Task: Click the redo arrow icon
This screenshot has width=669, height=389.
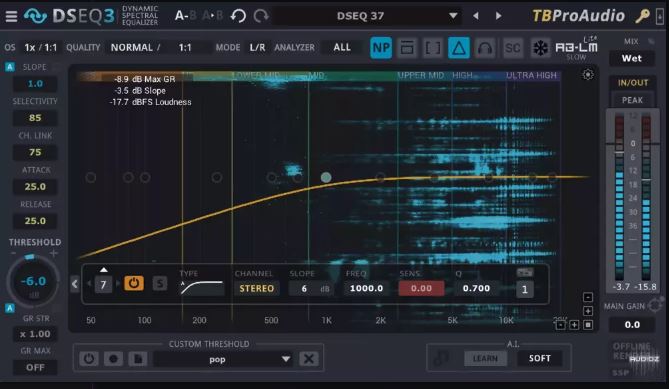Action: pos(261,16)
